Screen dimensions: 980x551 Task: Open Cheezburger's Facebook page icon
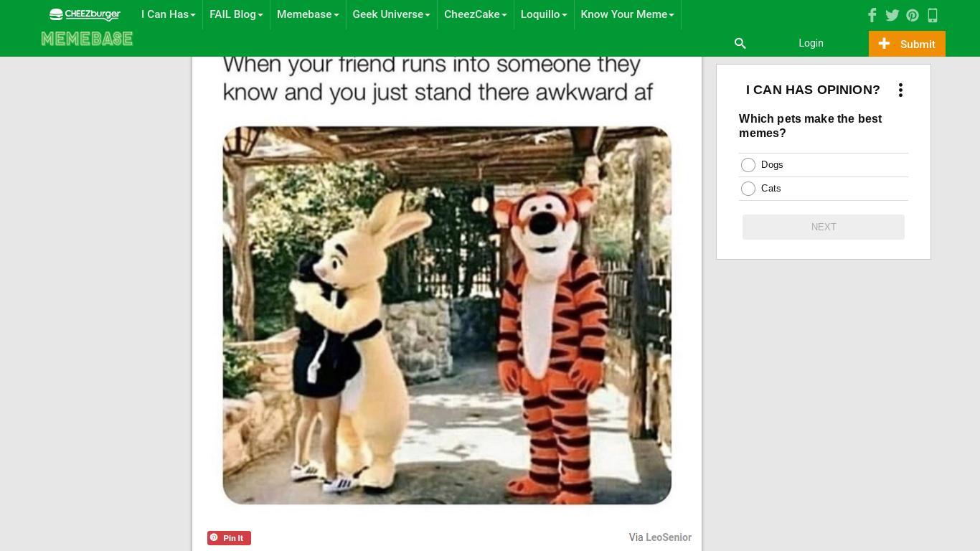point(872,15)
